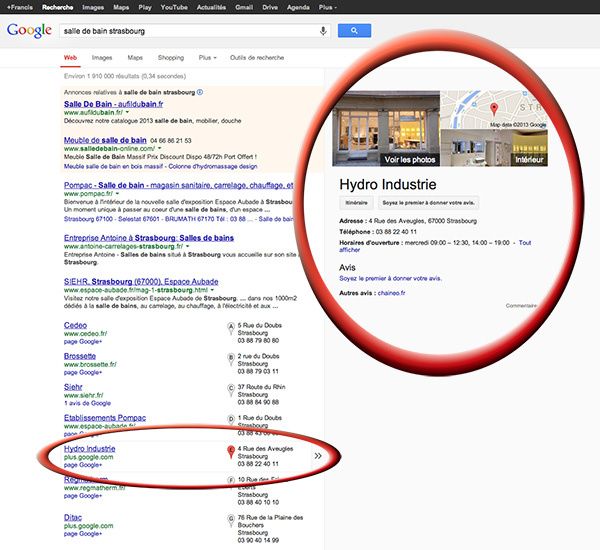Viewport: 600px width, 550px height.
Task: Open Actualités from the top bar
Action: coord(211,7)
